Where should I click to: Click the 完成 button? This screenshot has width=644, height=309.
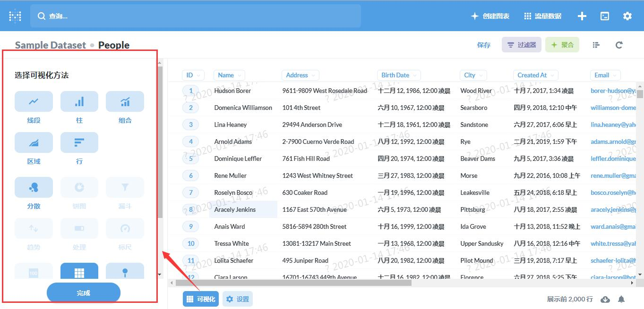(84, 293)
